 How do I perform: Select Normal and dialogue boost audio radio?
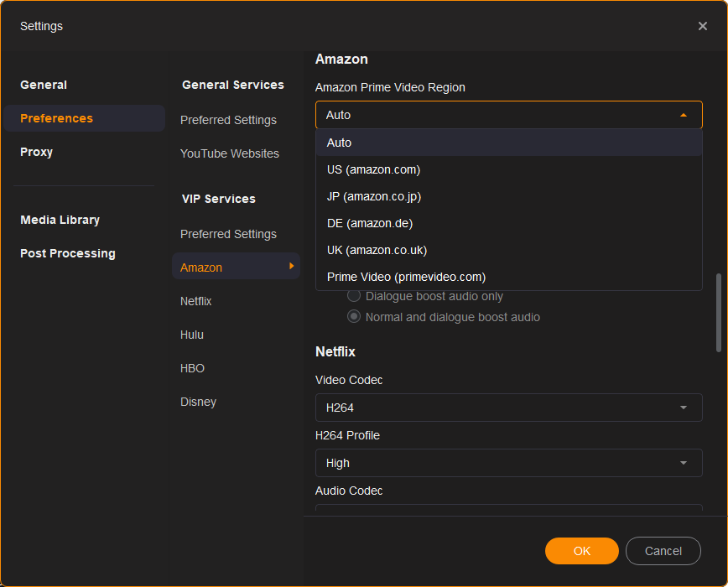(x=354, y=317)
